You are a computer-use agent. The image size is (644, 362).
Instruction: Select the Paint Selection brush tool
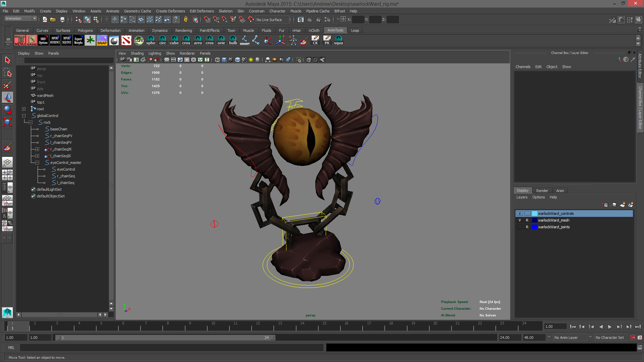point(7,85)
